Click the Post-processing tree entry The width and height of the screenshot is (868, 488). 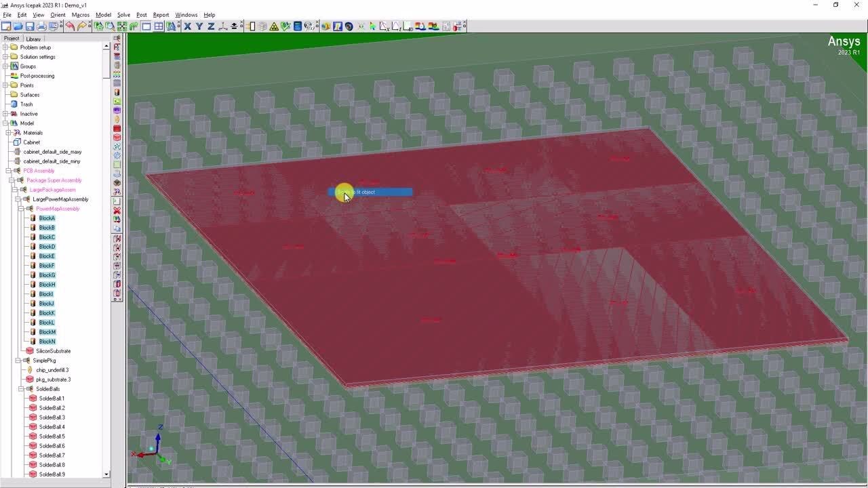37,76
